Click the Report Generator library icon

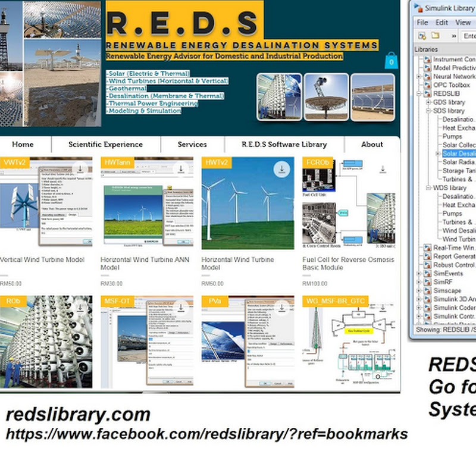427,256
